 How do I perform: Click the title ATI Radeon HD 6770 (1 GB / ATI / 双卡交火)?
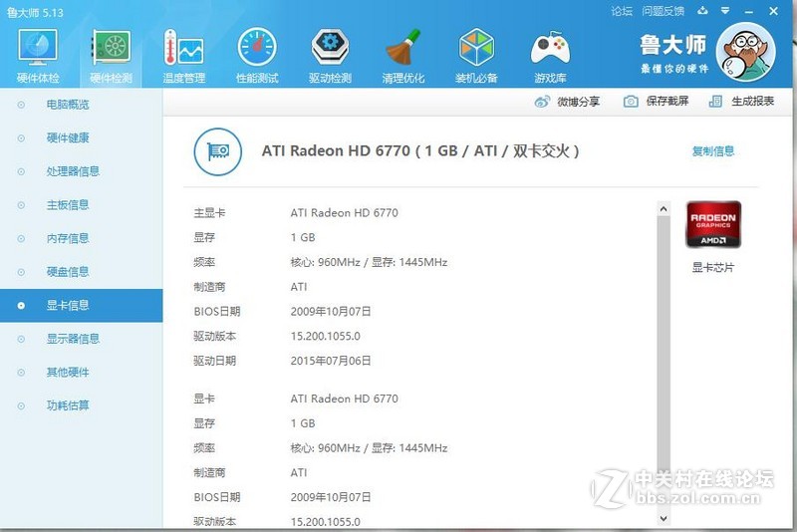click(x=420, y=150)
